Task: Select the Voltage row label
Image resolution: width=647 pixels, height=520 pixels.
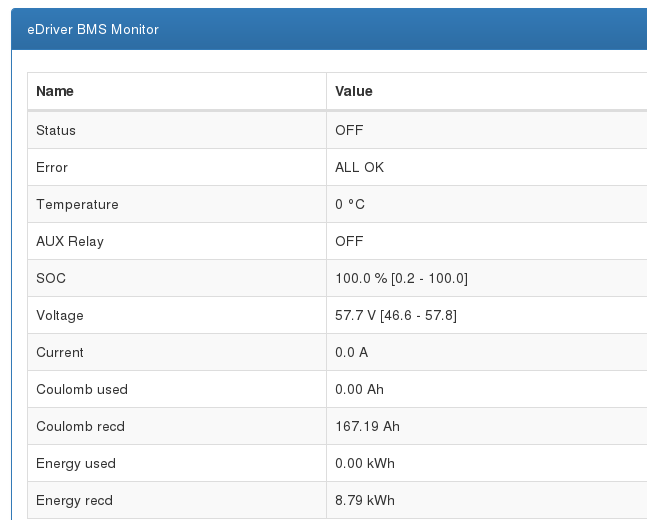Action: tap(60, 315)
